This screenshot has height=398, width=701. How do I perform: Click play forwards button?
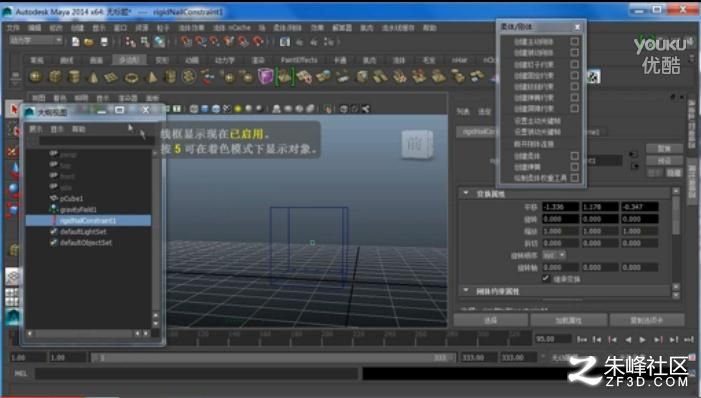(x=642, y=340)
